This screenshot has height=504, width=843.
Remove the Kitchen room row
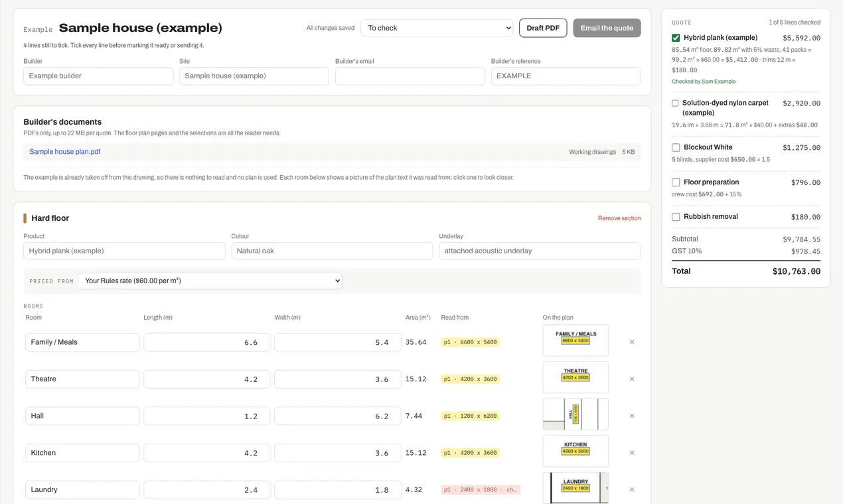[x=631, y=453]
